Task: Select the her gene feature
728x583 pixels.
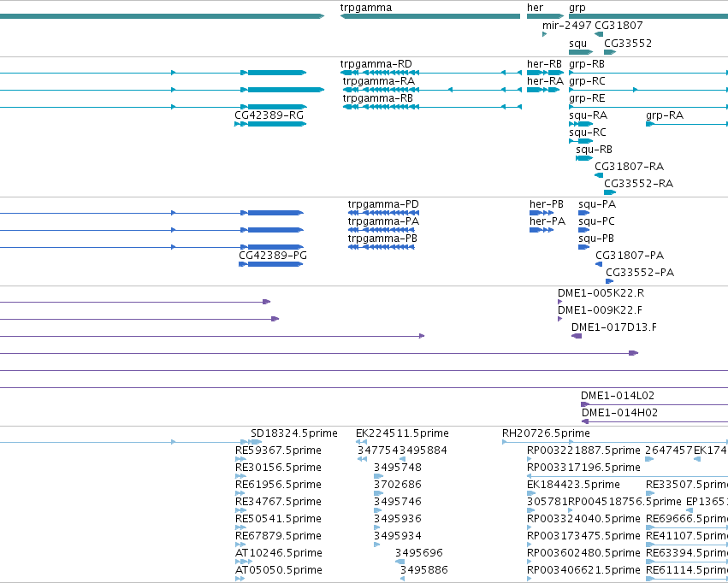Action: coord(545,16)
